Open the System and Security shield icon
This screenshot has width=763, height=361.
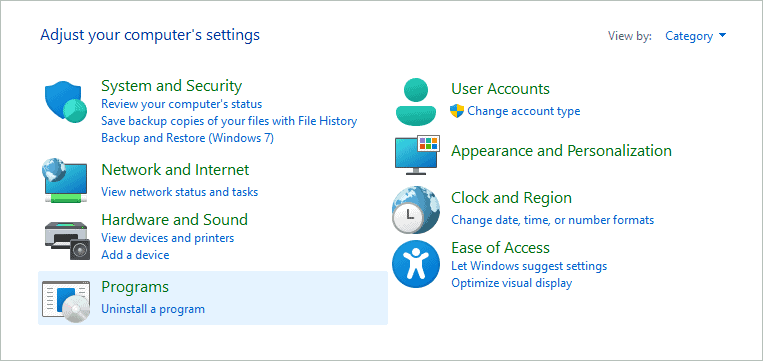[x=66, y=103]
